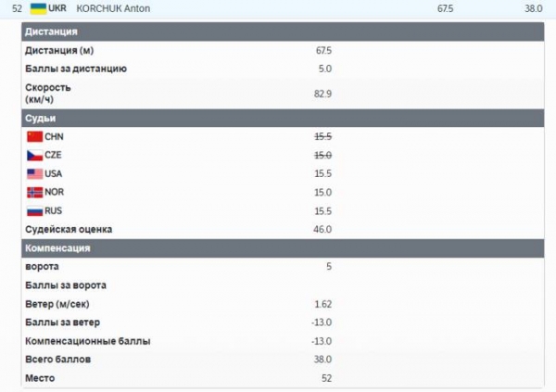Collapse the Дистанция section header
Viewport: 556px width, 392px height.
pos(283,32)
